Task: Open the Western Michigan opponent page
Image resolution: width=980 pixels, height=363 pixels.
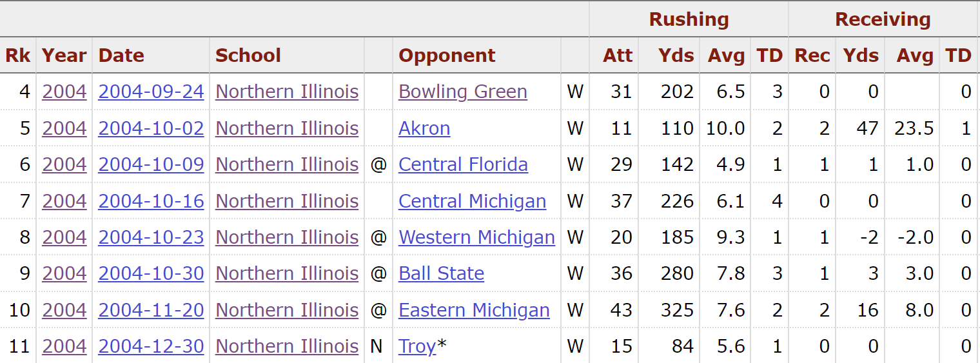Action: [476, 237]
